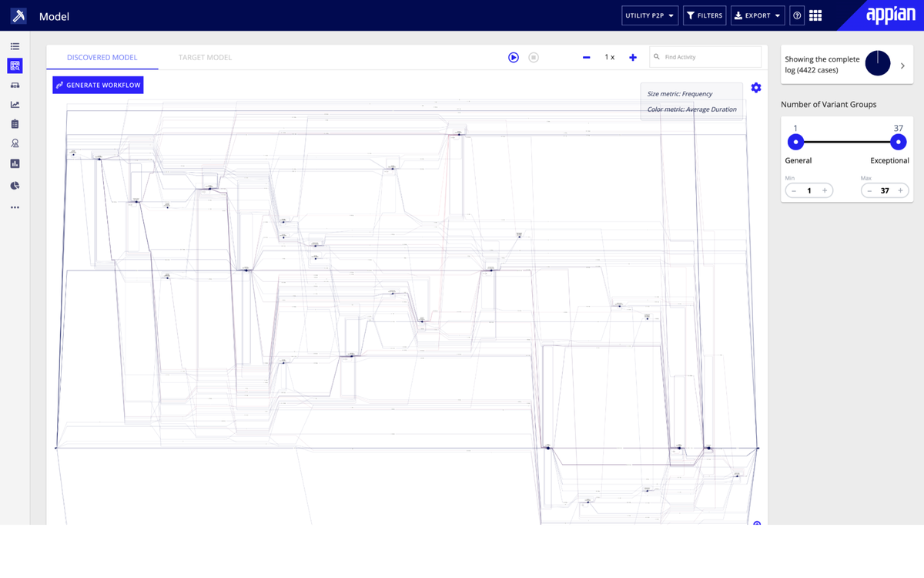This screenshot has width=924, height=578.
Task: Stop the process animation
Action: (x=534, y=58)
